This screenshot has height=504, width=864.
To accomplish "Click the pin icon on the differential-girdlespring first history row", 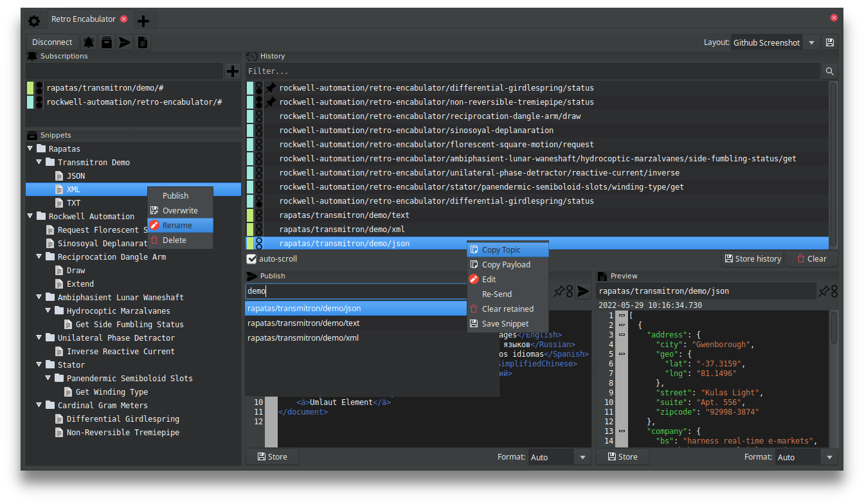I will click(x=271, y=87).
